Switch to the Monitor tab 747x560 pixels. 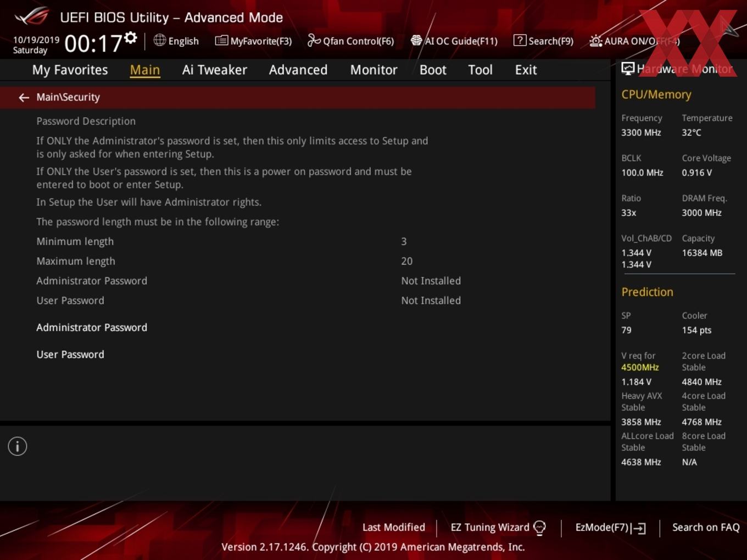click(374, 70)
